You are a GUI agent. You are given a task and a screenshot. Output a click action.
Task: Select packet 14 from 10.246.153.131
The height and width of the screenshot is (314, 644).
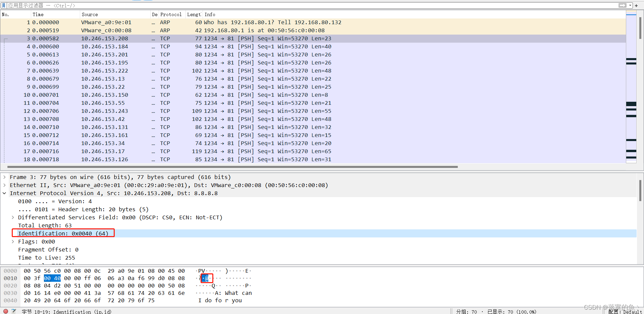313,127
